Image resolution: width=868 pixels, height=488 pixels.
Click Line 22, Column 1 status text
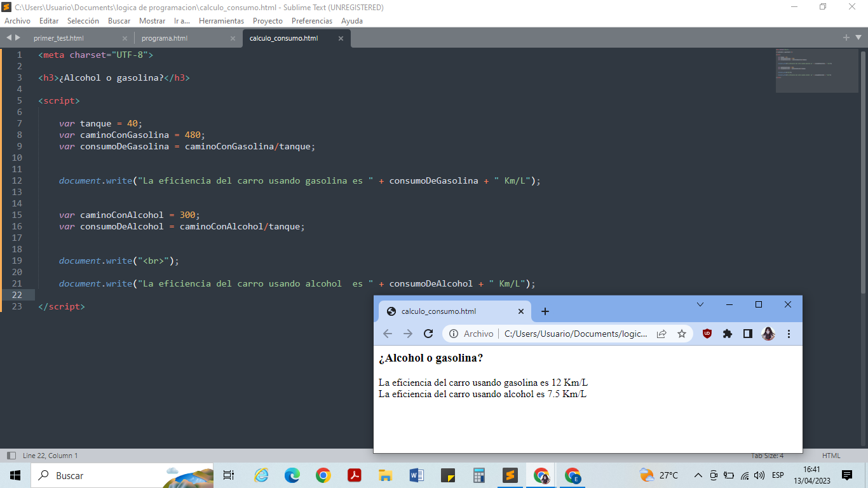[x=50, y=456]
